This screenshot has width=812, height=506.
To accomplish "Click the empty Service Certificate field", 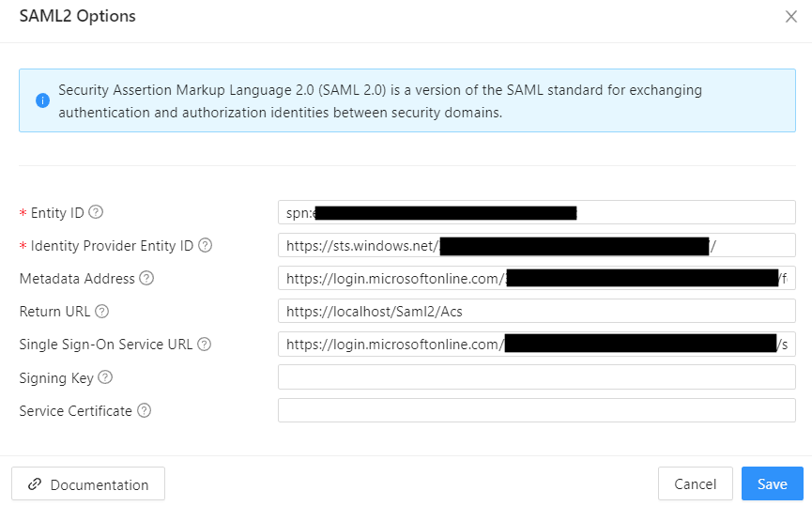I will pos(536,410).
